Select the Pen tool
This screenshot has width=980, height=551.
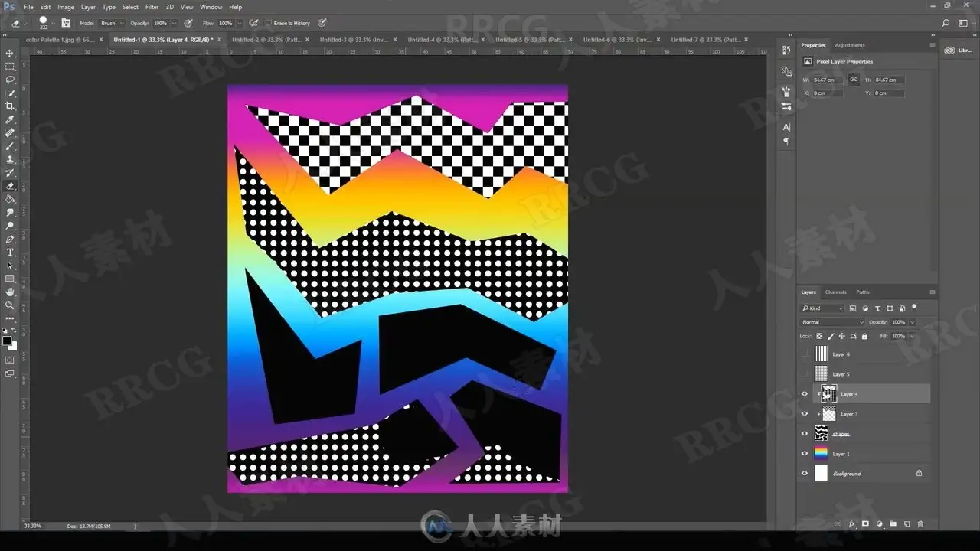click(10, 239)
